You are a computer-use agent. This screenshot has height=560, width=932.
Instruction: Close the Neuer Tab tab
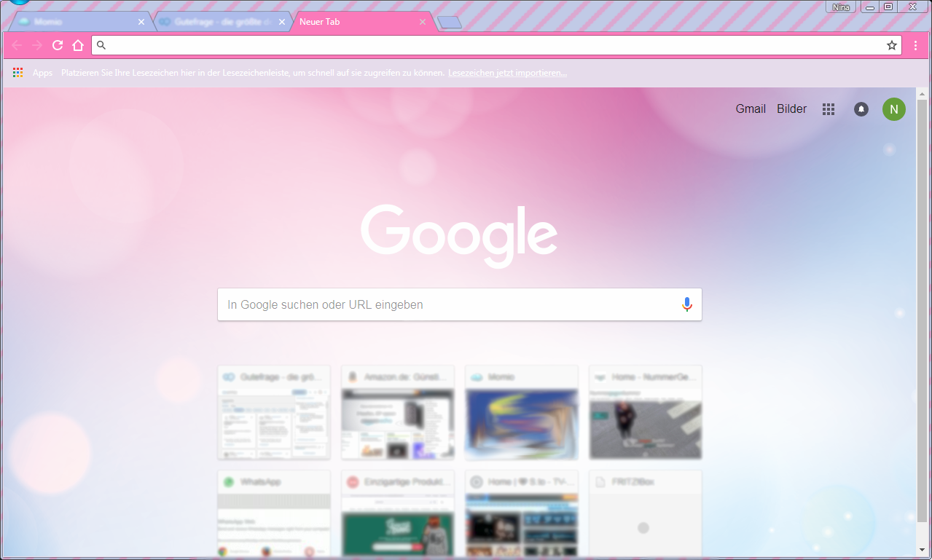click(423, 22)
